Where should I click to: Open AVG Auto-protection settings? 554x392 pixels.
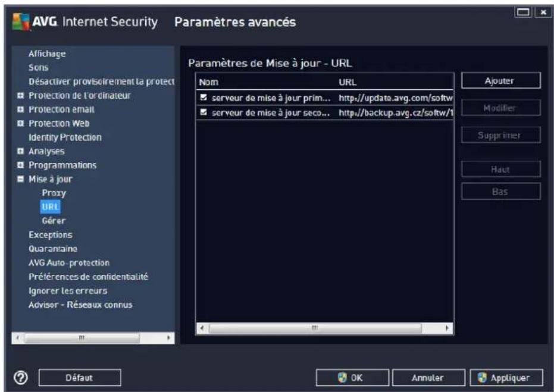pos(69,263)
